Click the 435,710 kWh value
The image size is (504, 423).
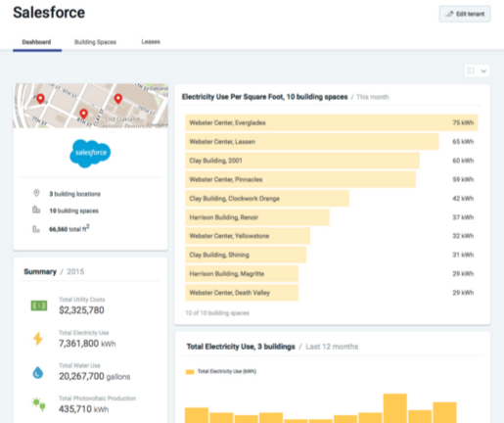83,409
